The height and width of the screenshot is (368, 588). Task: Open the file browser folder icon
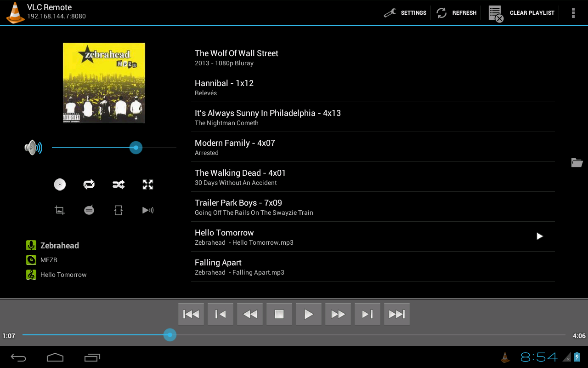[x=577, y=162]
